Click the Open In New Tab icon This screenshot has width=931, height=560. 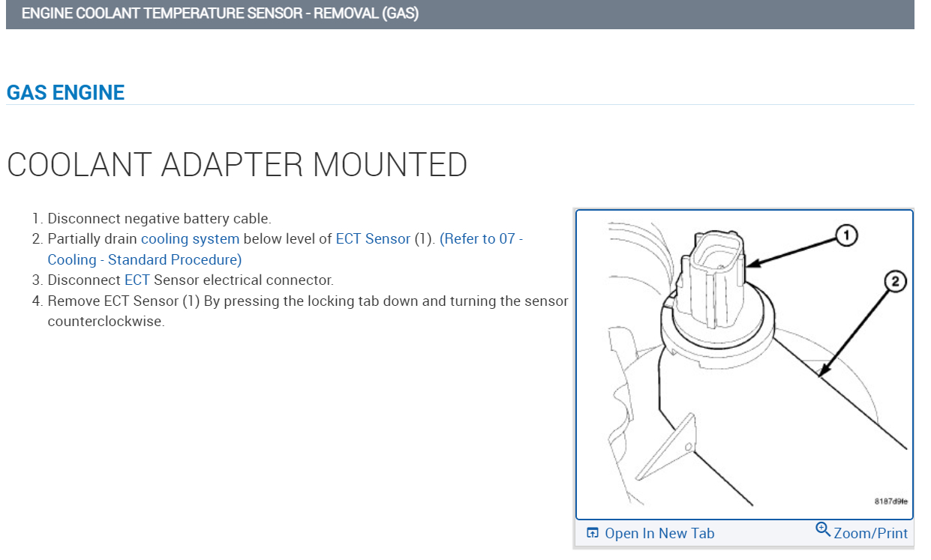(593, 534)
